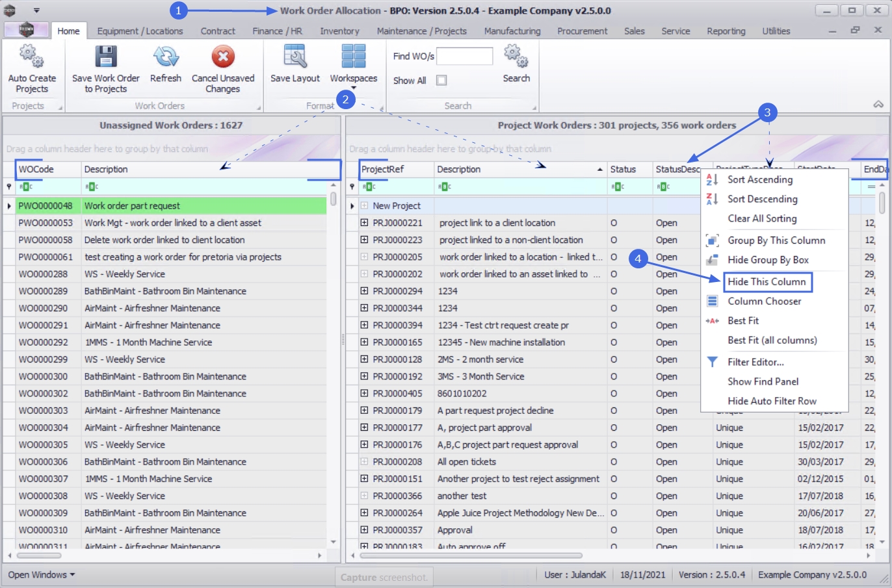Toggle the Show All checkbox
892x588 pixels.
coord(441,81)
